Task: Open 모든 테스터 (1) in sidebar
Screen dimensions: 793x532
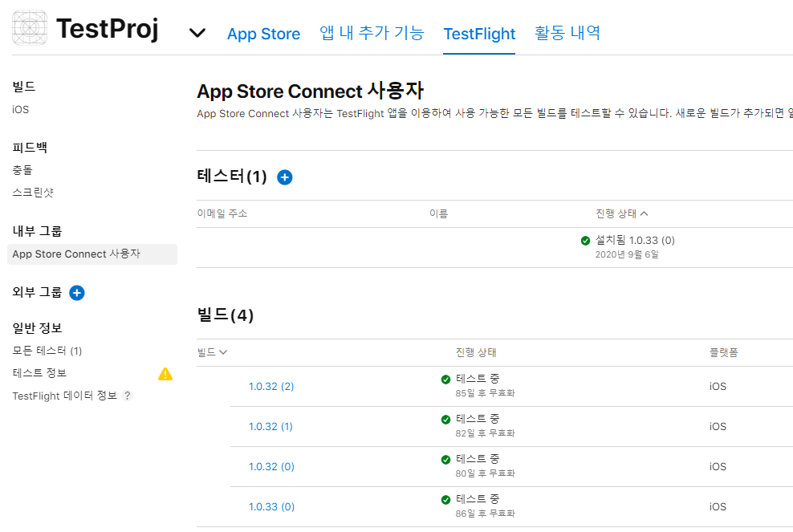Action: click(x=47, y=351)
